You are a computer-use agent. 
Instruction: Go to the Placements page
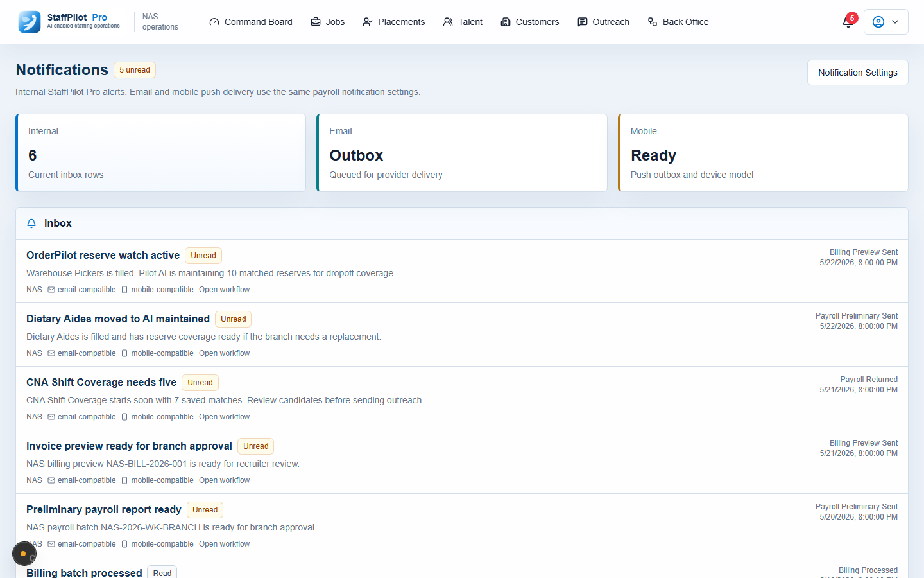coord(394,22)
